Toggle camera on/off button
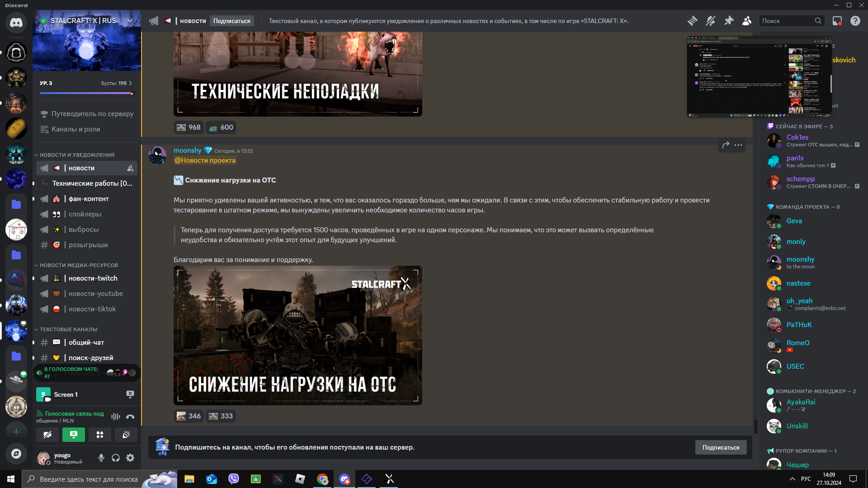The height and width of the screenshot is (488, 868). tap(47, 435)
